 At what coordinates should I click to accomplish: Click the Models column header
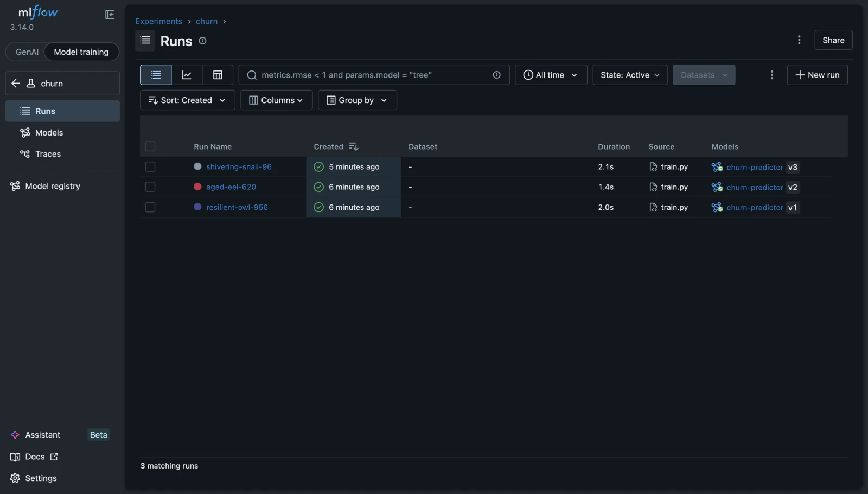click(x=725, y=147)
